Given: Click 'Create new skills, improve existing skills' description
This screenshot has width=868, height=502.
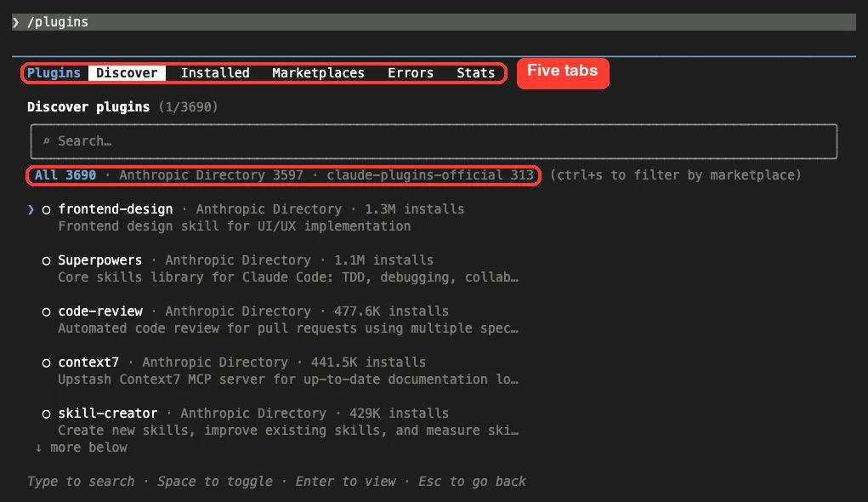Looking at the screenshot, I should pos(288,430).
